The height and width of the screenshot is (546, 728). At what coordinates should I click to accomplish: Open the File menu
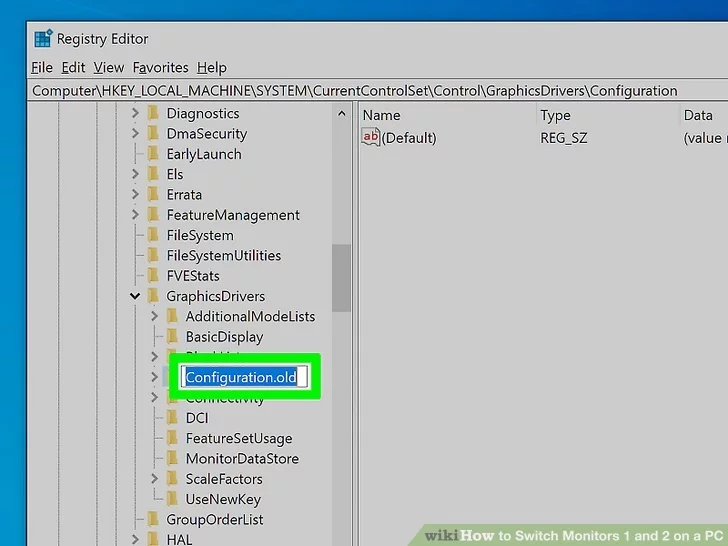(x=42, y=67)
